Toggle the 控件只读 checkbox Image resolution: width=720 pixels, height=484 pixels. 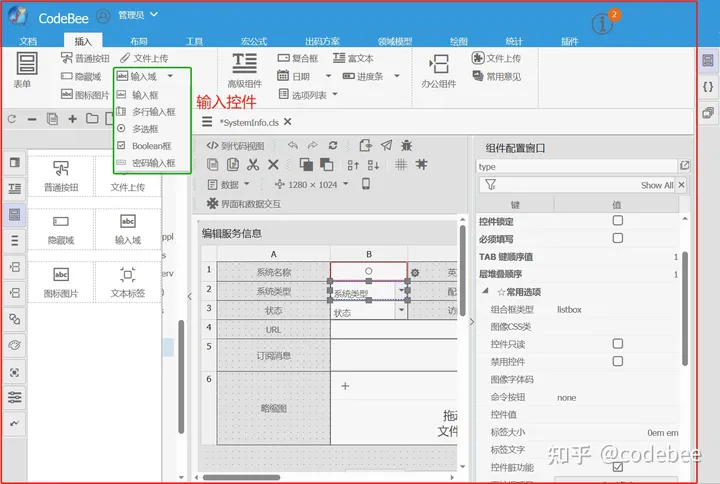617,343
